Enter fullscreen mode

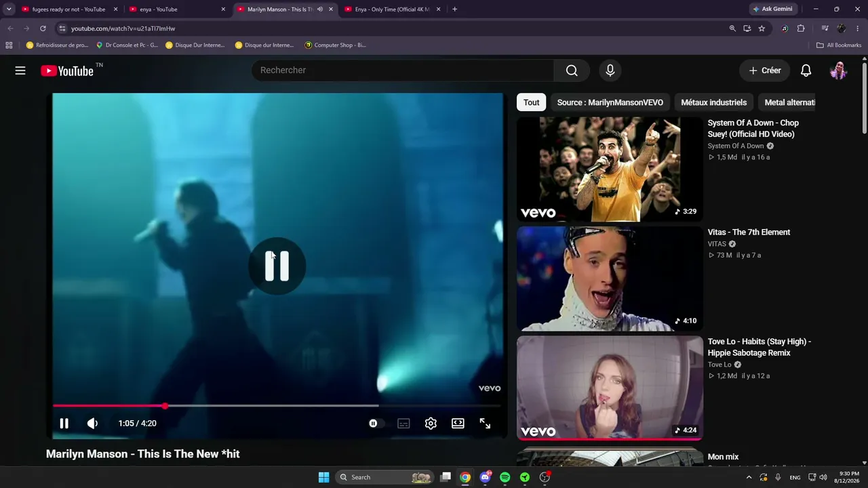[x=485, y=424]
